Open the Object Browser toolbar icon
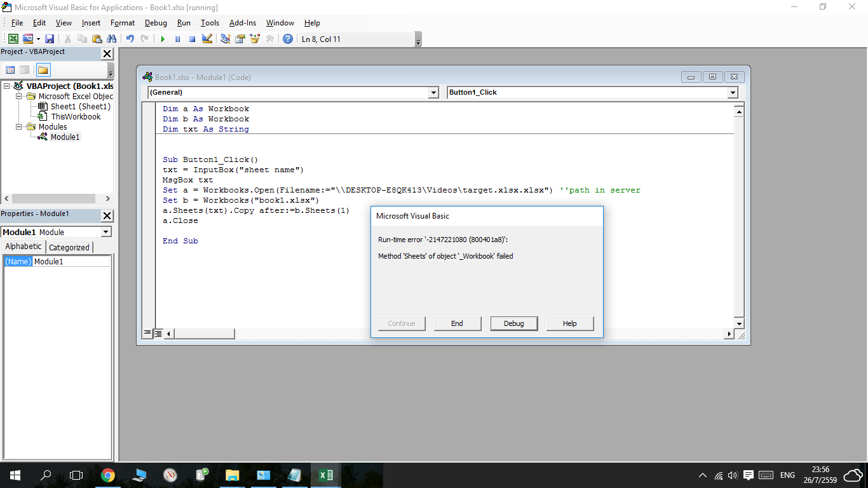Viewport: 868px width, 488px height. pyautogui.click(x=255, y=39)
